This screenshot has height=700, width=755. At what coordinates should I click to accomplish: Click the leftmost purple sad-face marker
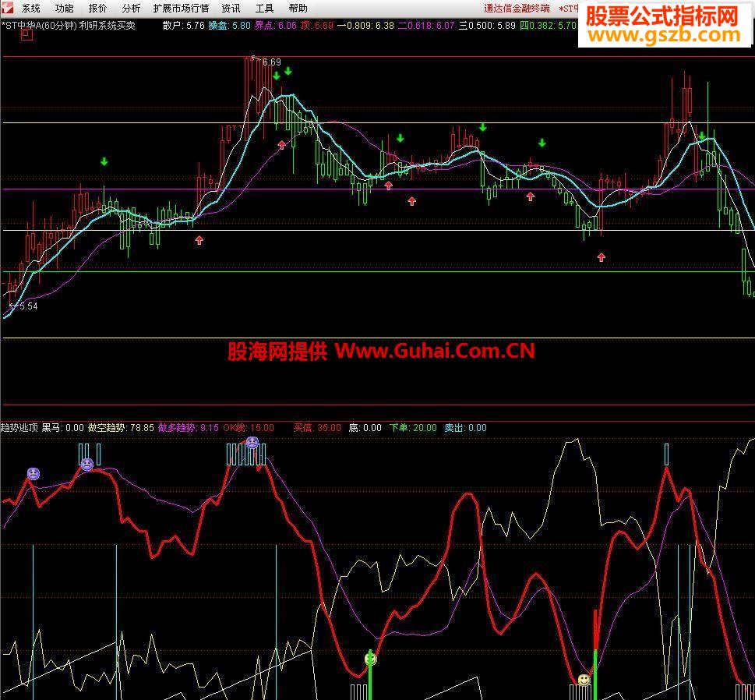pyautogui.click(x=33, y=474)
